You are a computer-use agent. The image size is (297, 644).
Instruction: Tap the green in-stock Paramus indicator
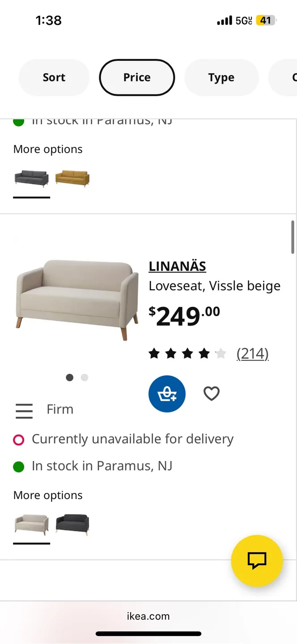click(18, 467)
